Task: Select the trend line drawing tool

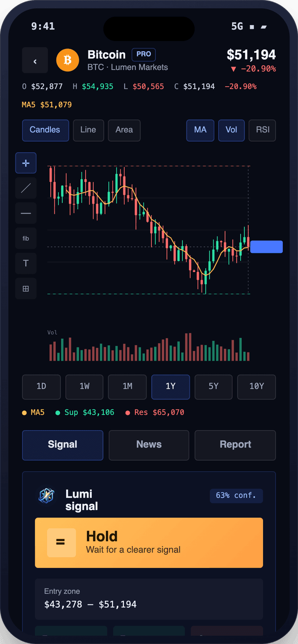Action: (26, 188)
